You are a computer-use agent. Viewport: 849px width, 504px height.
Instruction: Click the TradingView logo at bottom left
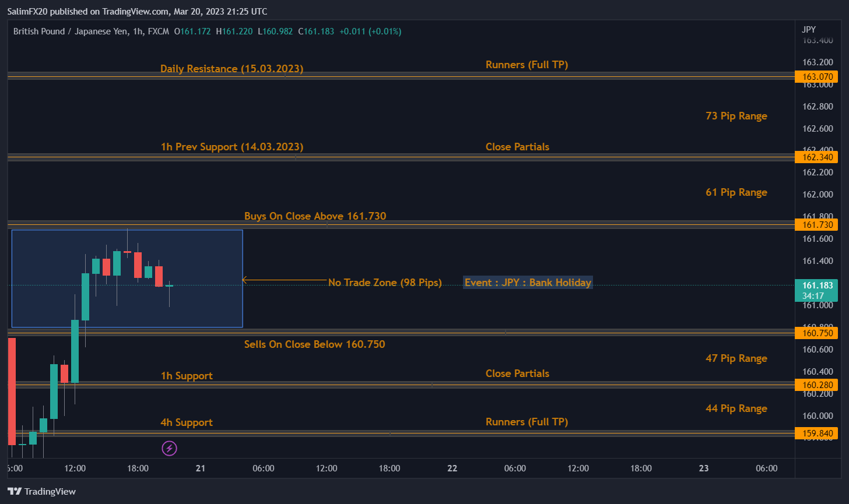tap(41, 491)
